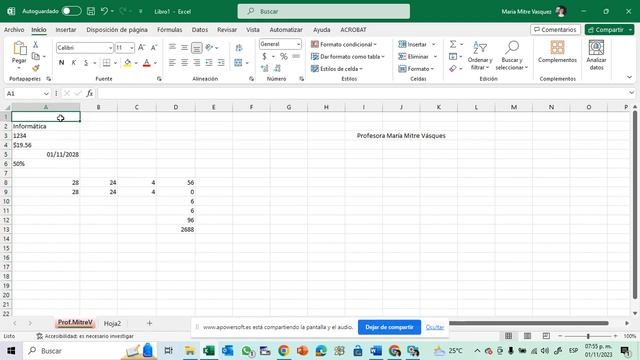The width and height of the screenshot is (640, 360).
Task: Open the Archivo menu
Action: click(14, 30)
